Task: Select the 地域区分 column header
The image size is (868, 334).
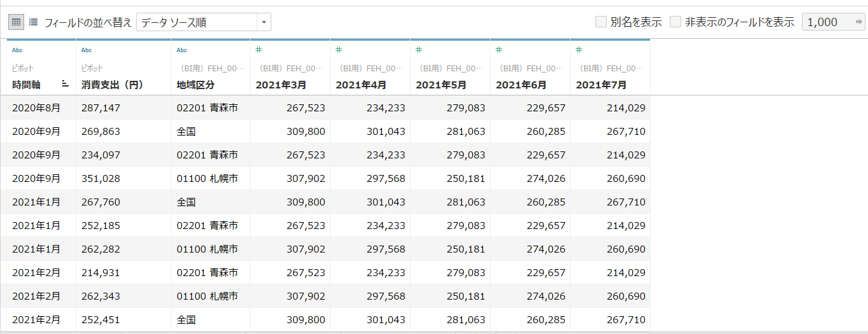Action: point(196,85)
